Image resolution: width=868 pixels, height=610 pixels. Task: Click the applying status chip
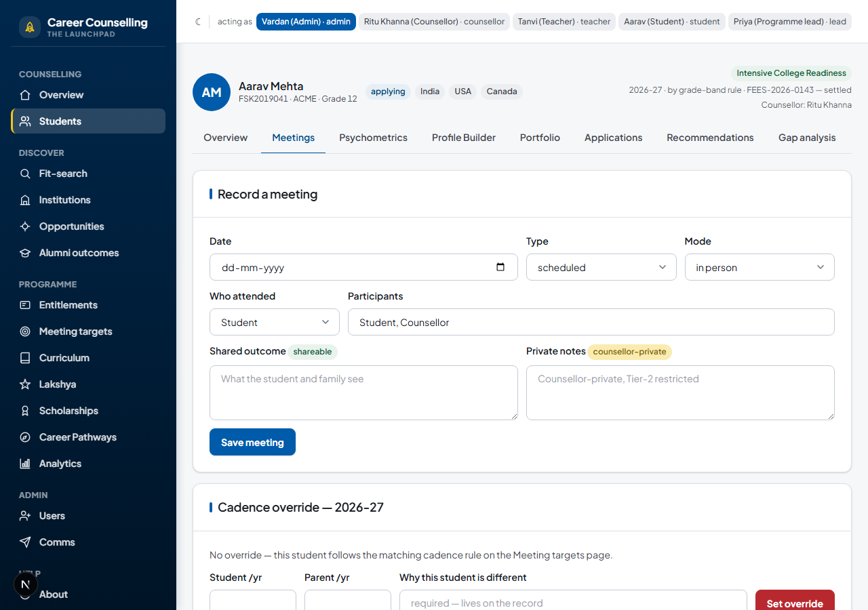388,91
